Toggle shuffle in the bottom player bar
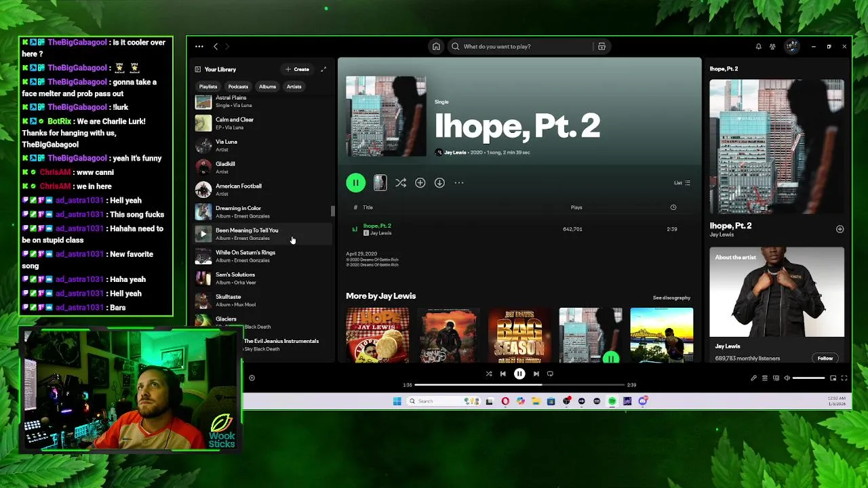This screenshot has width=868, height=488. point(489,373)
